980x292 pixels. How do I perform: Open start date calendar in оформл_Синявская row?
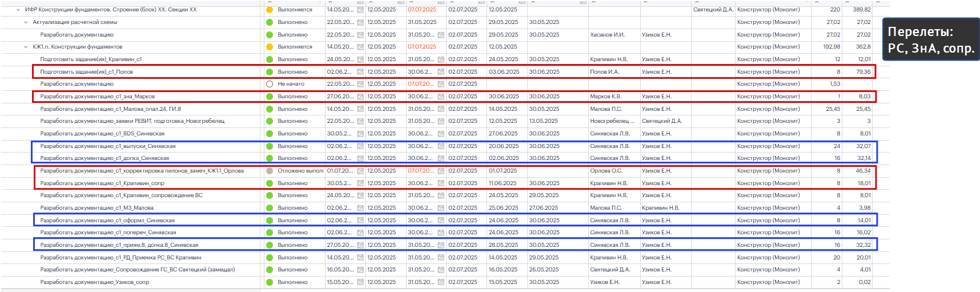(x=360, y=221)
